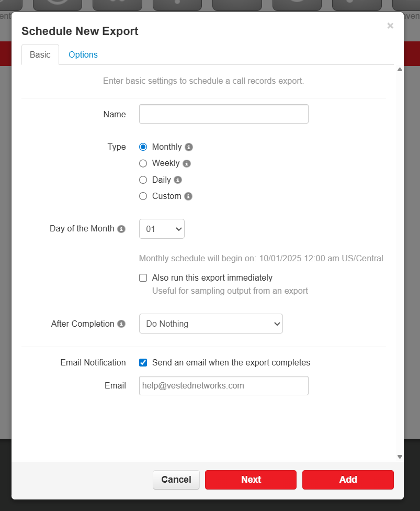Choose the Daily radio option
This screenshot has height=511, width=420.
[x=143, y=180]
